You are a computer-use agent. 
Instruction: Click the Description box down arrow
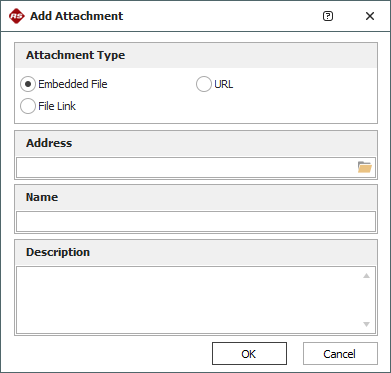click(x=366, y=324)
